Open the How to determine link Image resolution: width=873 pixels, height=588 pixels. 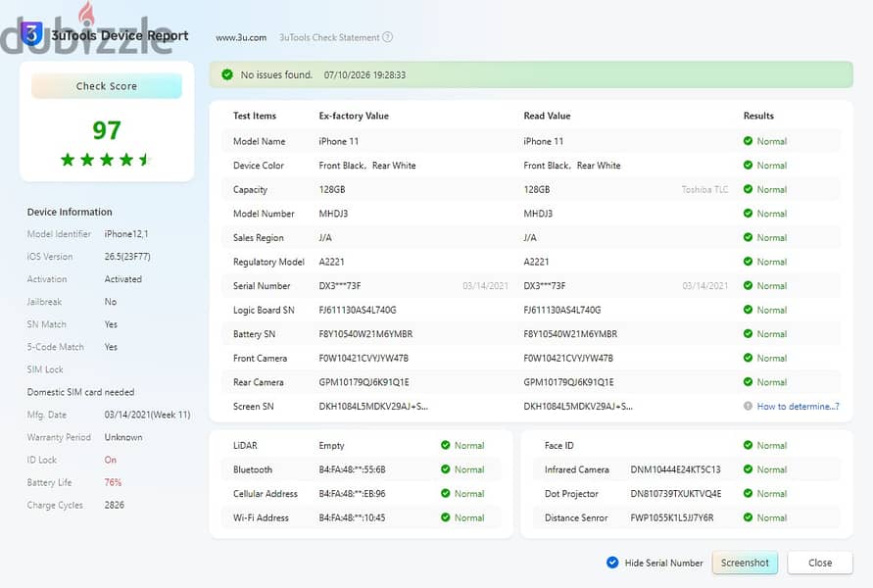[x=798, y=407]
